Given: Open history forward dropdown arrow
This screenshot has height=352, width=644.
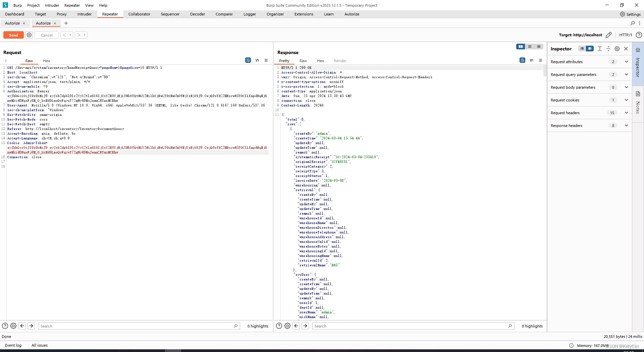Looking at the screenshot, I should point(85,35).
